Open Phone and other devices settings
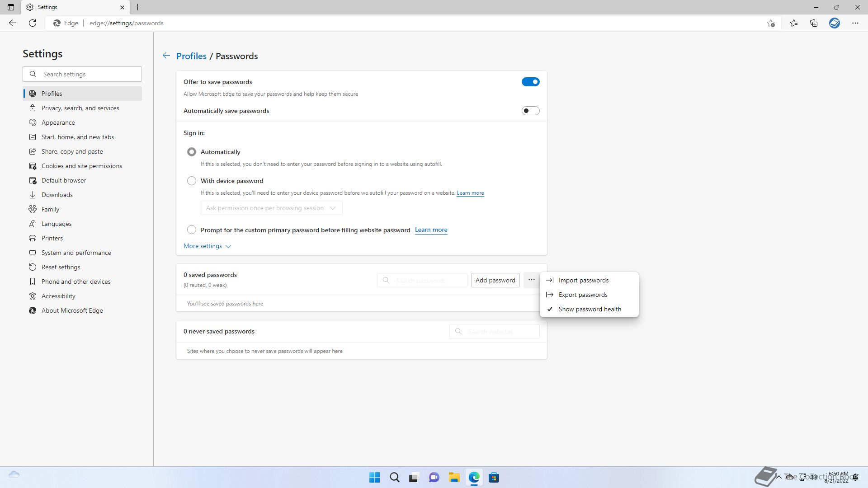Screen dimensions: 868x488 click(82, 282)
